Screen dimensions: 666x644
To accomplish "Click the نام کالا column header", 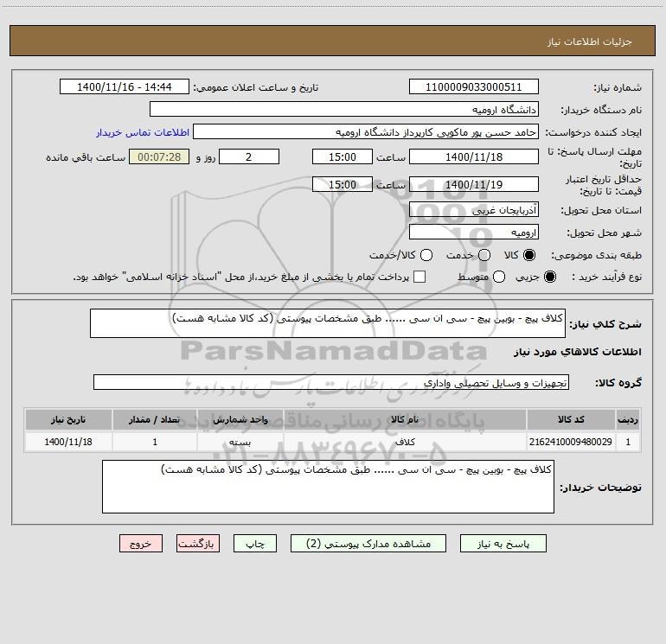I will click(405, 419).
